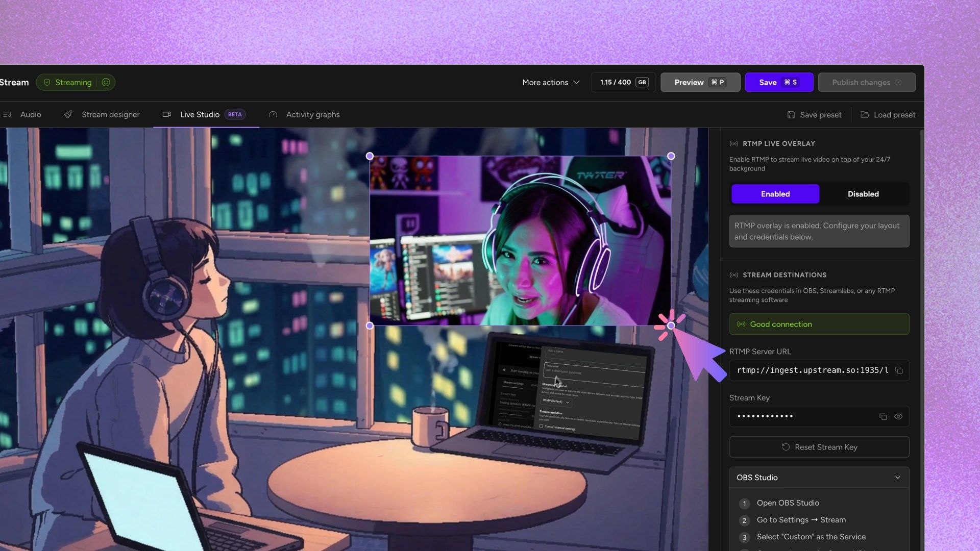
Task: Click the Activity graphs gauge icon
Action: 273,114
